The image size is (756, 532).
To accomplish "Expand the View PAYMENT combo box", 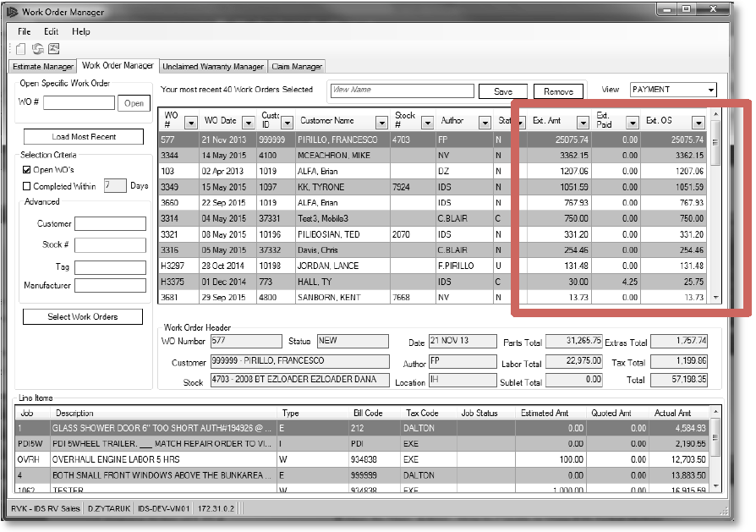I will pos(710,90).
